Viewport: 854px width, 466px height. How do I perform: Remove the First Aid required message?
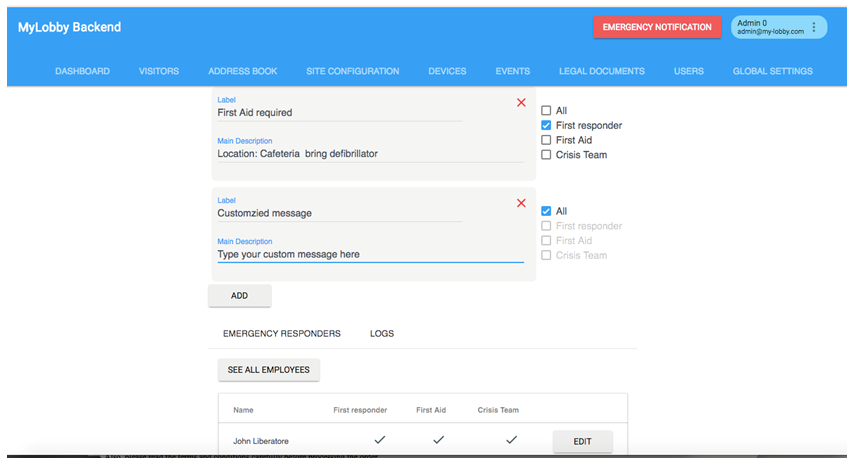coord(521,102)
